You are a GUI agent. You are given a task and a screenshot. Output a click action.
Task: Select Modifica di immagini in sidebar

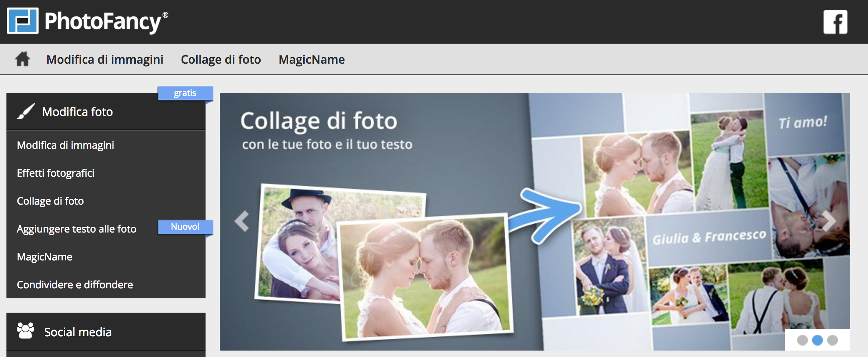(x=66, y=145)
